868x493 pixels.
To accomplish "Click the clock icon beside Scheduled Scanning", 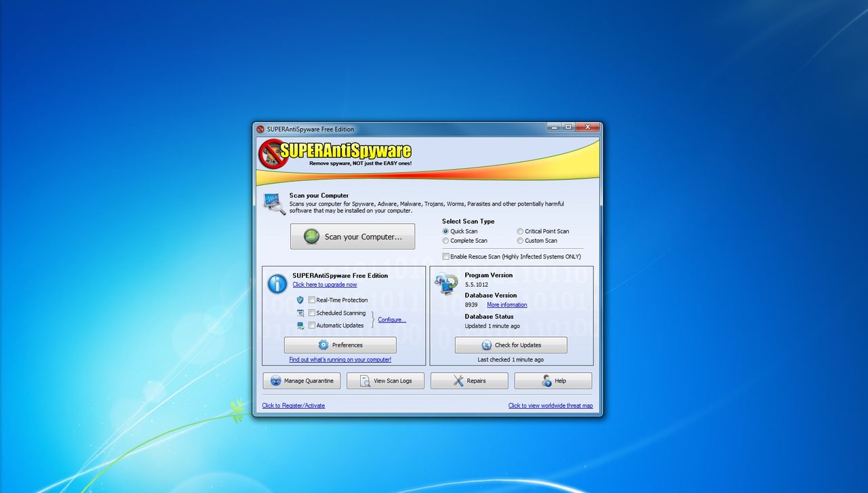I will pos(300,313).
